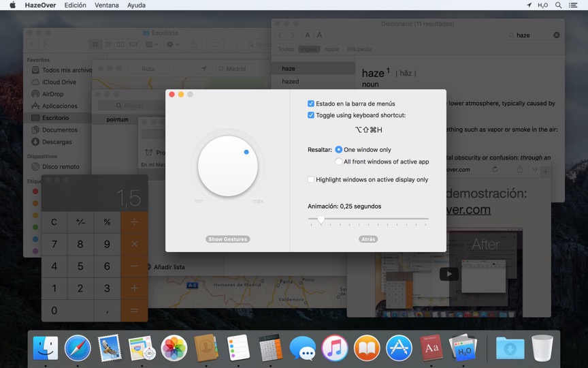Screen dimensions: 588x368
Task: Click Ruta button in Maps window
Action: 148,69
